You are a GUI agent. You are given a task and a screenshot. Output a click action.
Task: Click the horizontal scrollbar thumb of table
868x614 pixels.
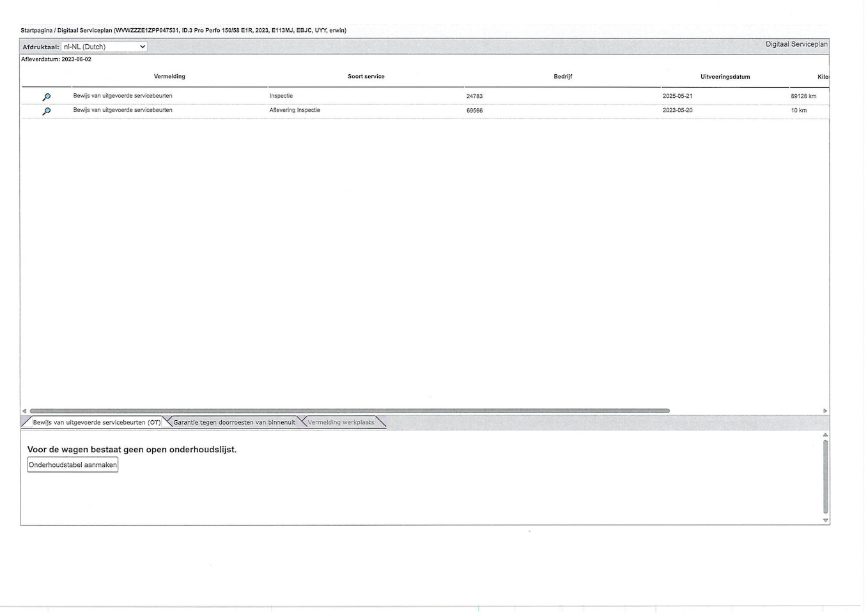[x=350, y=411]
